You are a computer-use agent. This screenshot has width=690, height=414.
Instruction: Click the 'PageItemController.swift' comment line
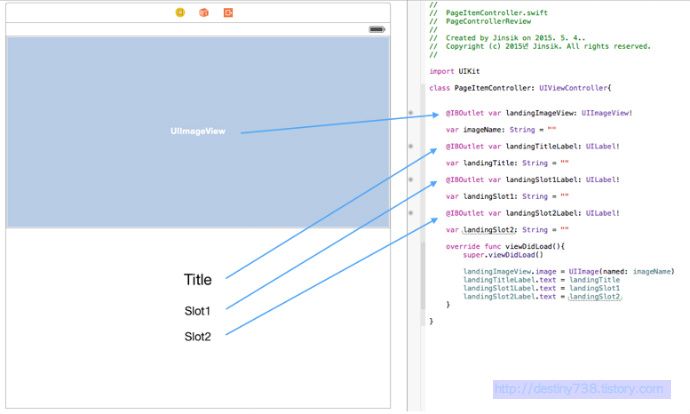488,13
